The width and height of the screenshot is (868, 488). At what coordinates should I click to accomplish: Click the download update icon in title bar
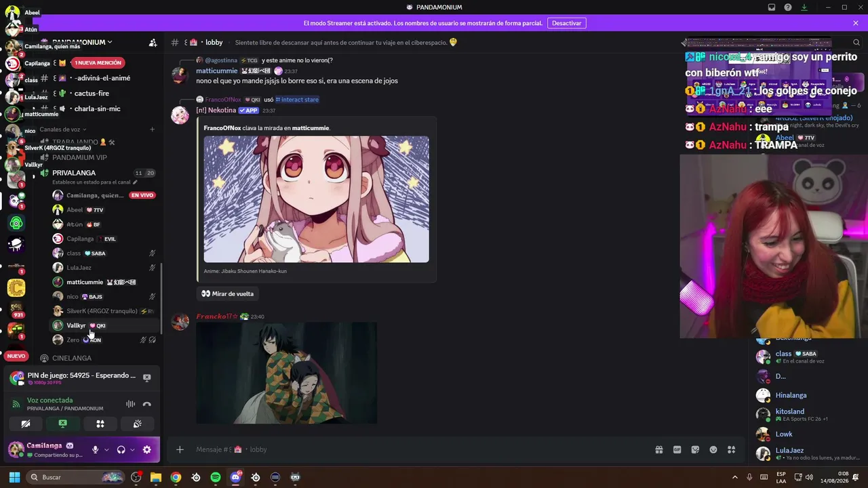(x=804, y=7)
